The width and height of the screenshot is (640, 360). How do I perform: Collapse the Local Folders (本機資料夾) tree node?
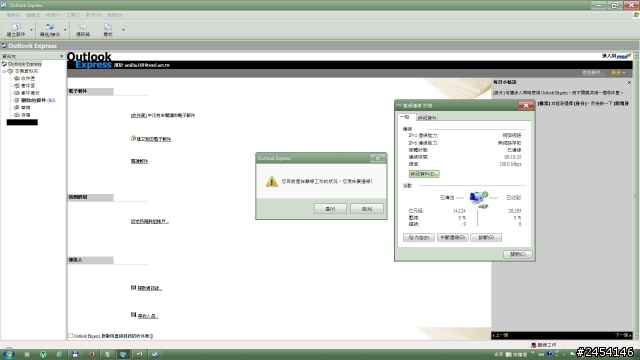(4, 71)
